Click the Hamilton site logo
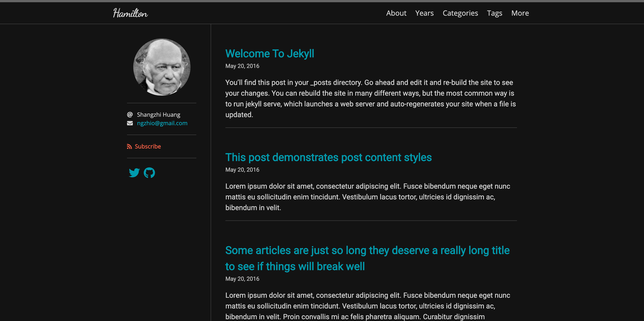Viewport: 644px width, 321px height. pos(130,13)
